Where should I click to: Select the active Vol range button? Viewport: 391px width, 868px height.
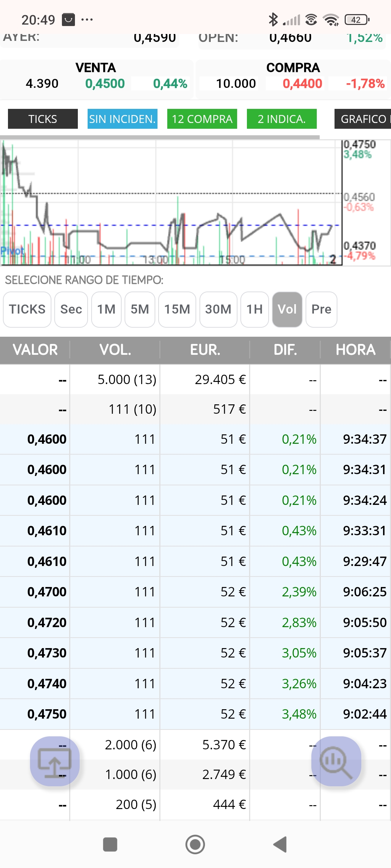[x=287, y=309]
